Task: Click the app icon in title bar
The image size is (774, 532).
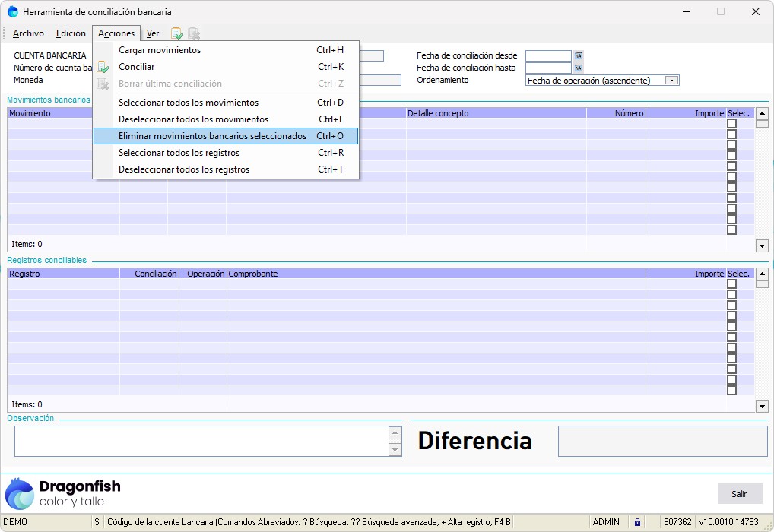Action: point(13,12)
